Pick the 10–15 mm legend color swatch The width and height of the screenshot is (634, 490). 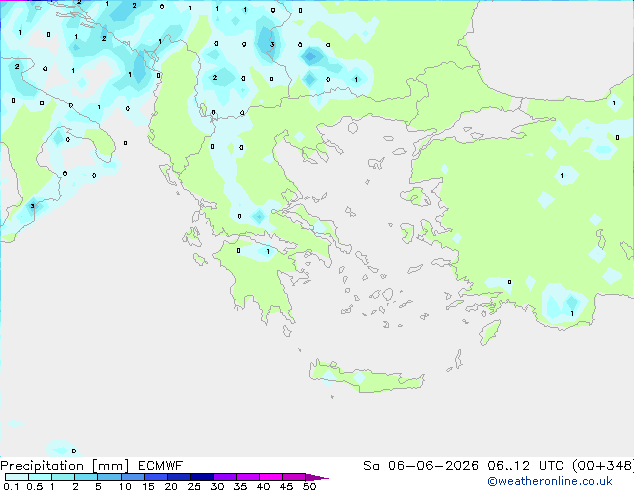pos(133,477)
